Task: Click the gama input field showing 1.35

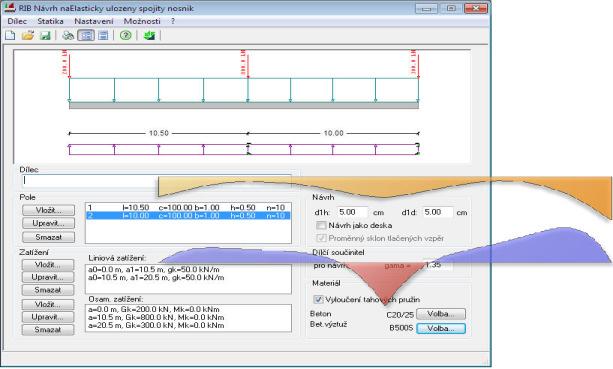Action: coord(438,265)
